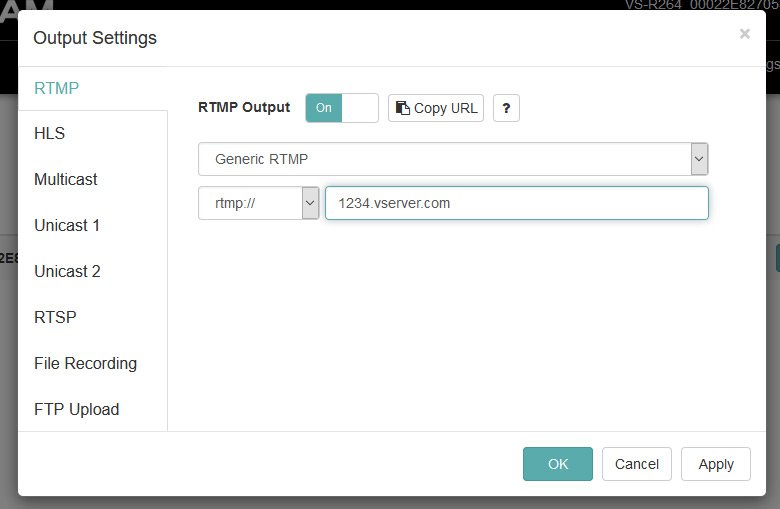780x509 pixels.
Task: Switch to the FTP Upload tab
Action: (x=76, y=410)
